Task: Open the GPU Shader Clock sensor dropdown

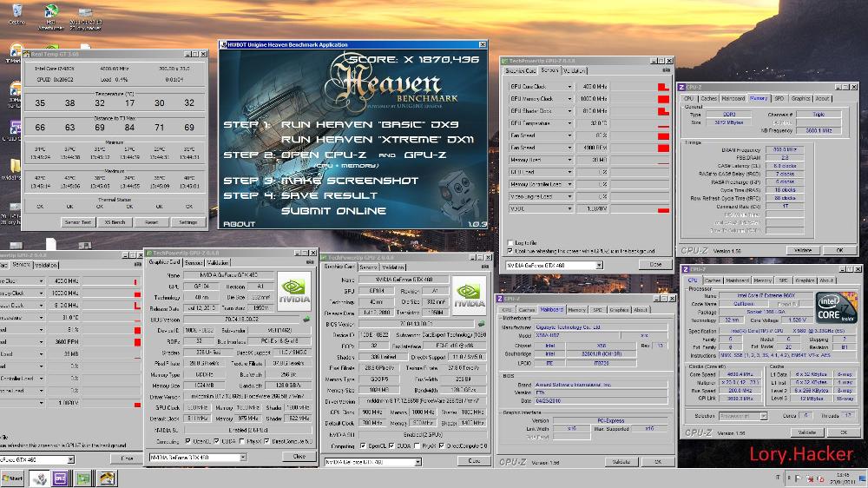Action: tap(569, 111)
